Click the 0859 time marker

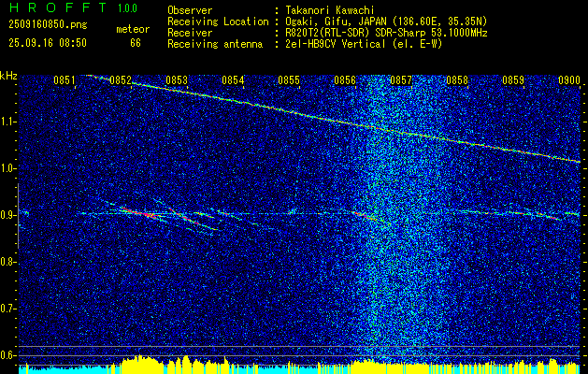513,80
